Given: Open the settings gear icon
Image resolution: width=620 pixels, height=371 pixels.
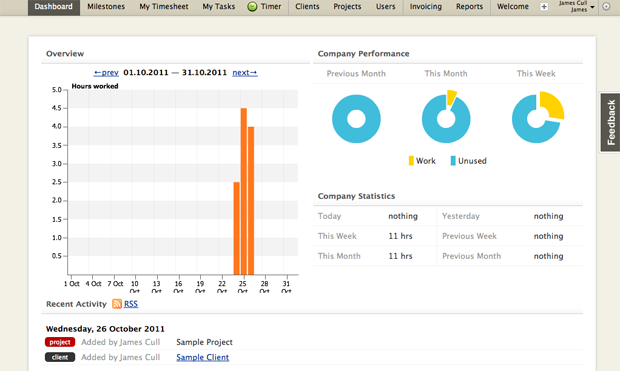Looking at the screenshot, I should coord(606,7).
